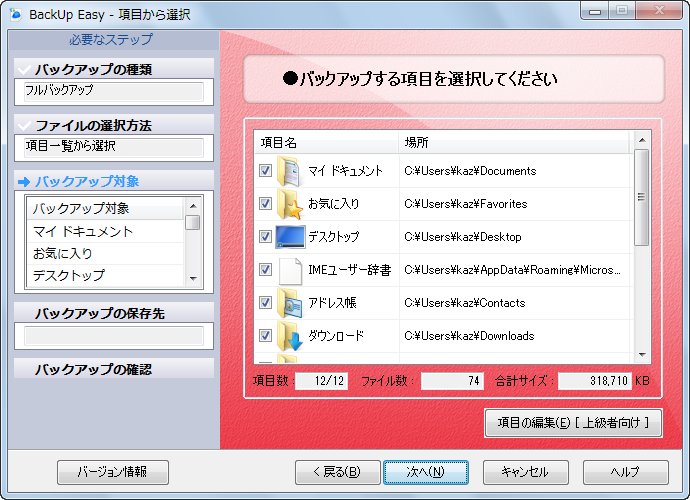Viewport: 690px width, 500px height.
Task: Click the ファイル数 74 value
Action: 452,381
